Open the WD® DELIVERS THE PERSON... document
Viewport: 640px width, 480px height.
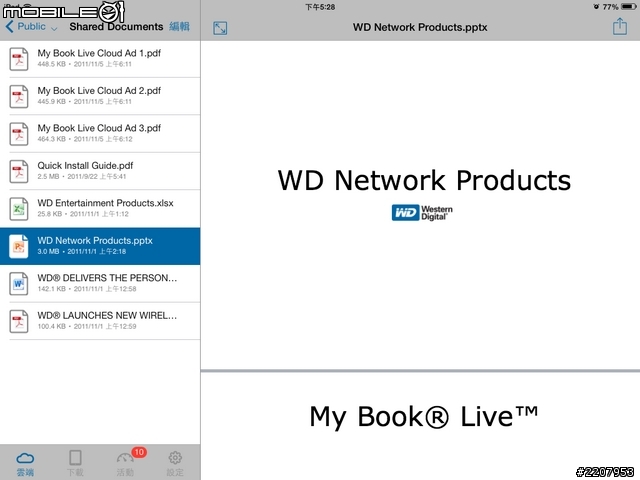[100, 284]
